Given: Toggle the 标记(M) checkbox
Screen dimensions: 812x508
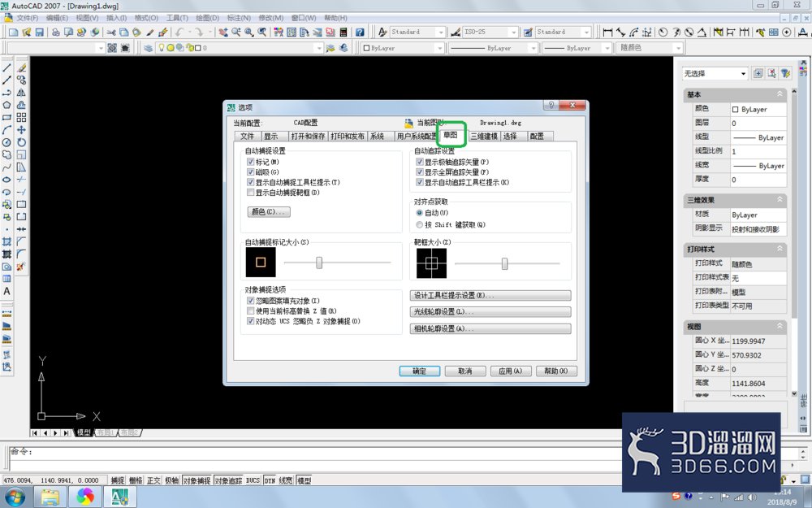Looking at the screenshot, I should (251, 162).
